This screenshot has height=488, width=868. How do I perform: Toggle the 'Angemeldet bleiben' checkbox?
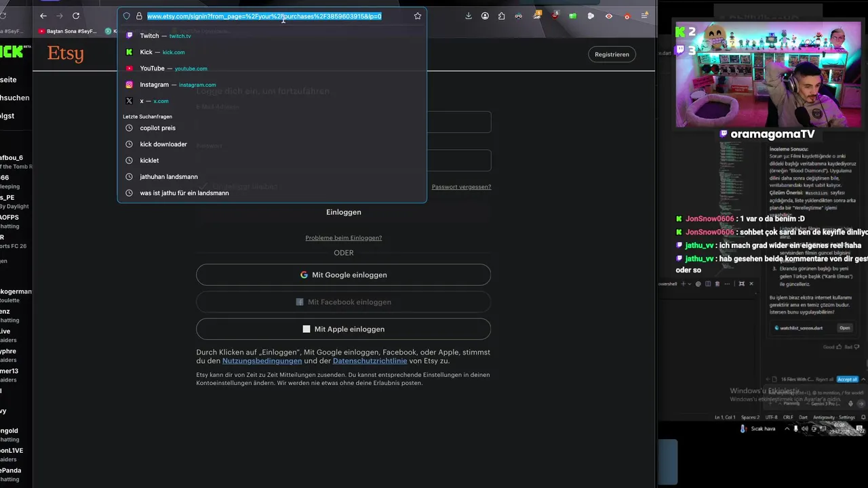pyautogui.click(x=203, y=186)
